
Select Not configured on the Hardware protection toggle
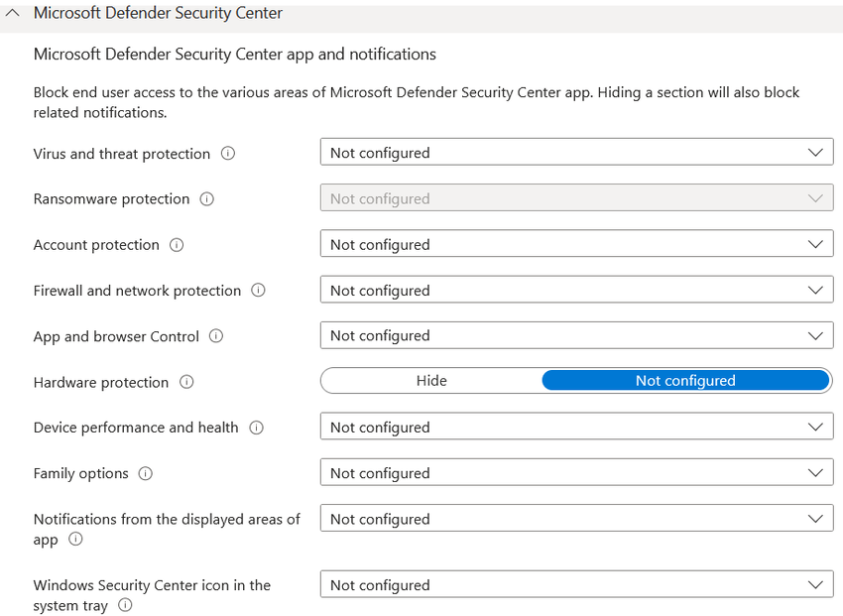(685, 380)
